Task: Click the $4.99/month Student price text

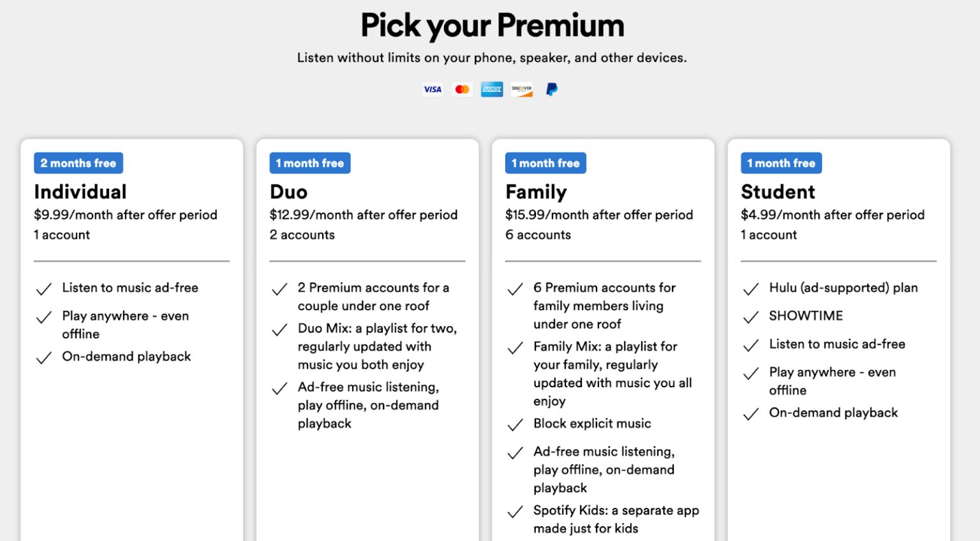Action: coord(833,215)
